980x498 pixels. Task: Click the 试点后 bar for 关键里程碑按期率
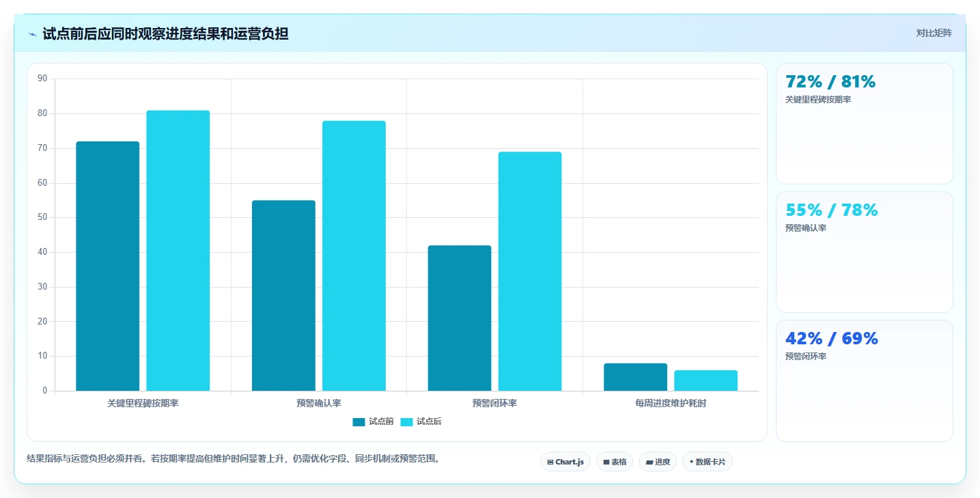tap(178, 251)
